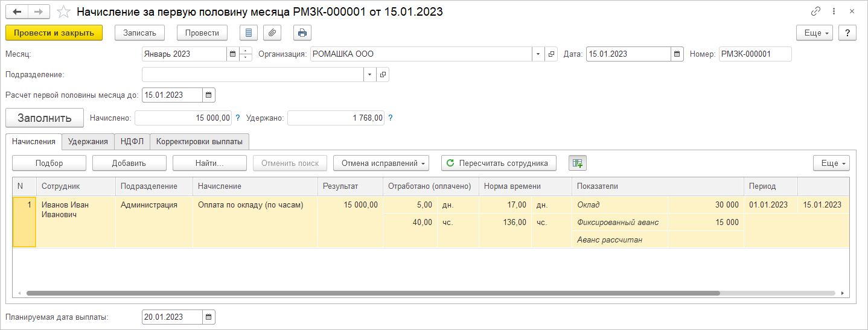Click Провести и закрыть button
This screenshot has height=330, width=868.
tap(54, 33)
